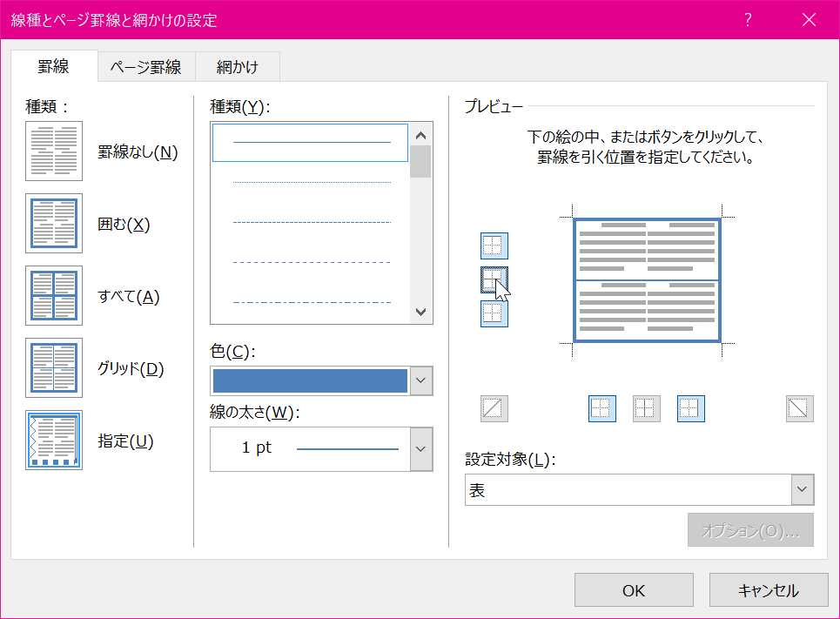The width and height of the screenshot is (840, 619).
Task: Open the 線の太さ width dropdown arrow
Action: (421, 449)
